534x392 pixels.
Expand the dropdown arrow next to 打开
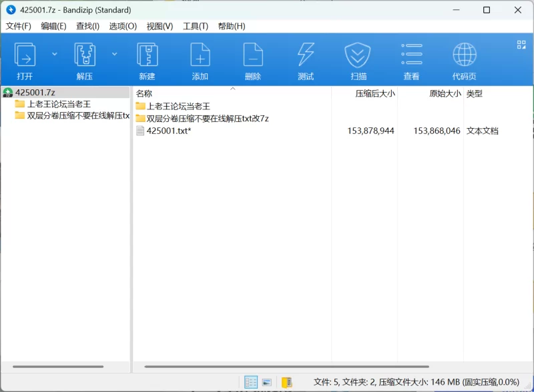coord(55,54)
